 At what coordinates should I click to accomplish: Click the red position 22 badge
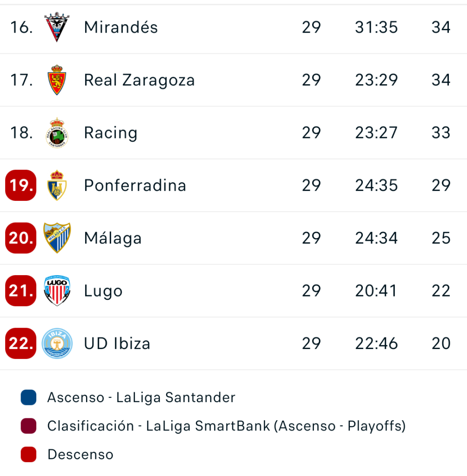[20, 344]
